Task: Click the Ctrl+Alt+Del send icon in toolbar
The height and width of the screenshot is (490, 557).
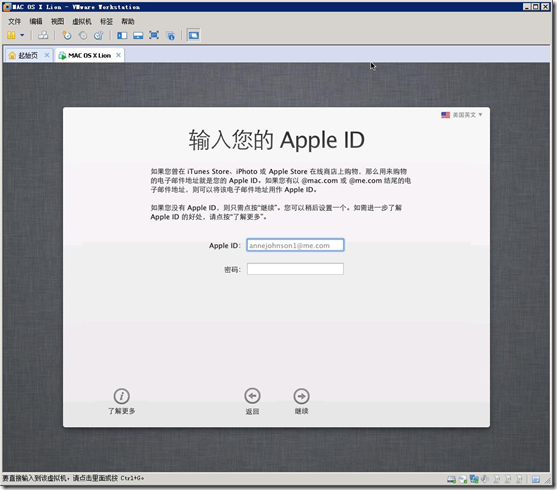Action: pyautogui.click(x=43, y=35)
